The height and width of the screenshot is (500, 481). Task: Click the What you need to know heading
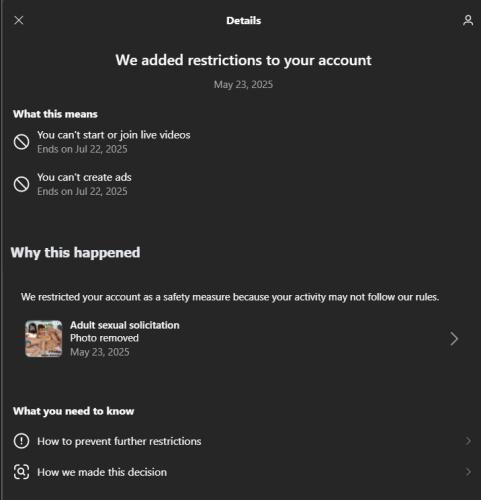tap(74, 411)
